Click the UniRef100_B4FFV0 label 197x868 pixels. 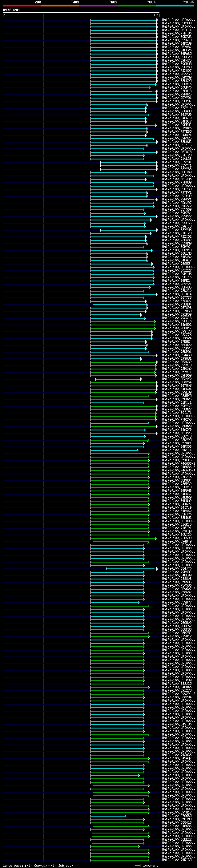pyautogui.click(x=177, y=50)
